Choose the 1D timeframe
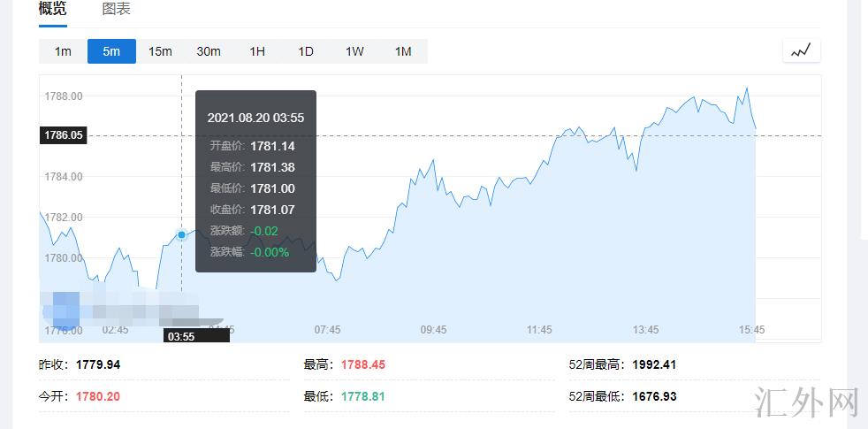Viewport: 868px width, 429px height. [x=306, y=51]
